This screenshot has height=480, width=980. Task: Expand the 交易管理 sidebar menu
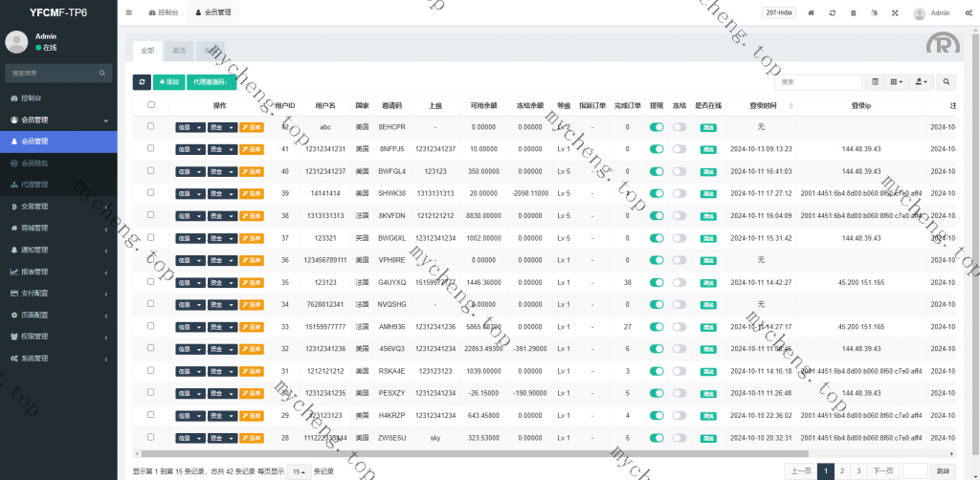coord(57,207)
